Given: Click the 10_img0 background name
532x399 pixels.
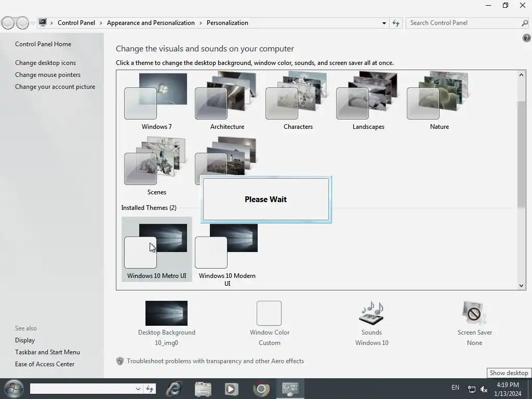Looking at the screenshot, I should point(166,343).
